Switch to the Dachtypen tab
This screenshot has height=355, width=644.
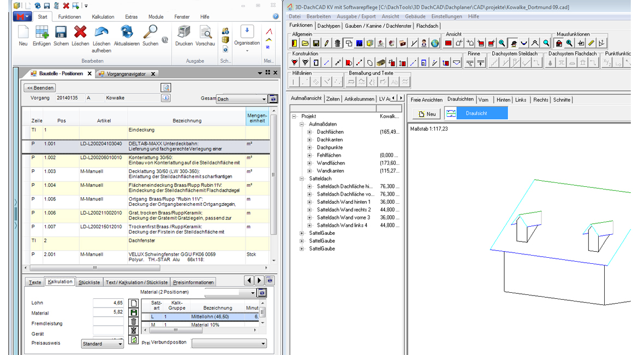329,26
